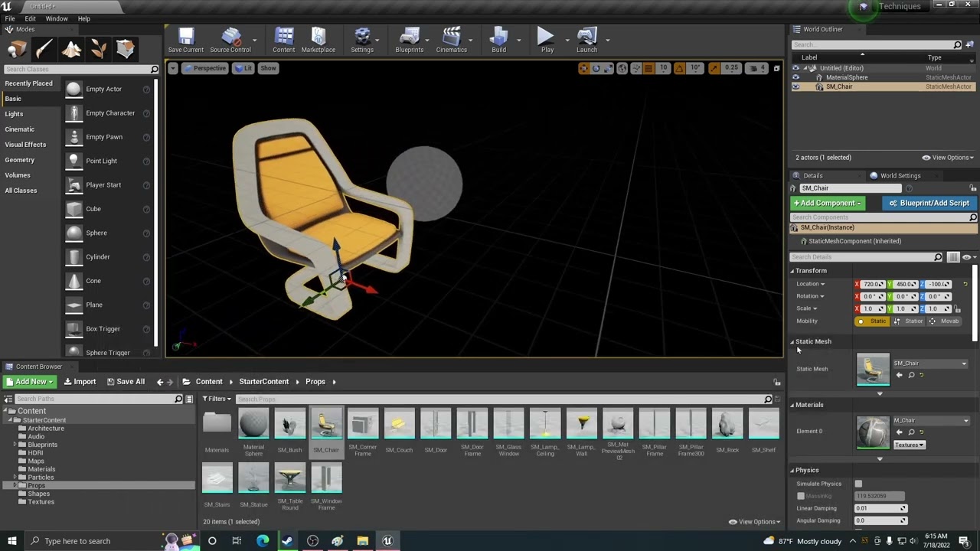Select the Sphere basic shape

point(108,233)
